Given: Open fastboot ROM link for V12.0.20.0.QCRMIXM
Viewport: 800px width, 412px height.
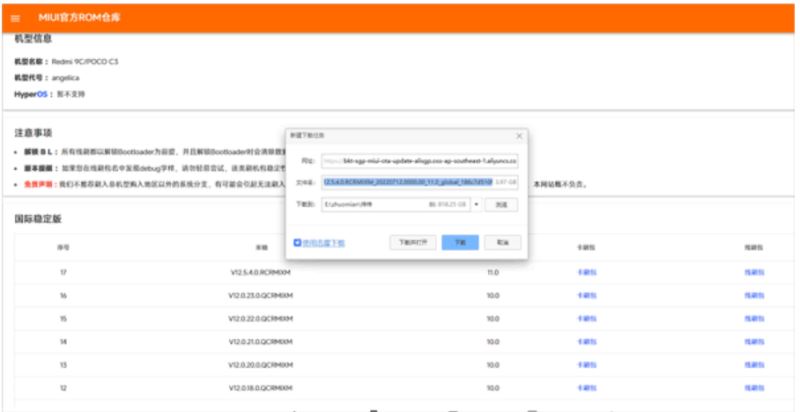Looking at the screenshot, I should point(754,365).
